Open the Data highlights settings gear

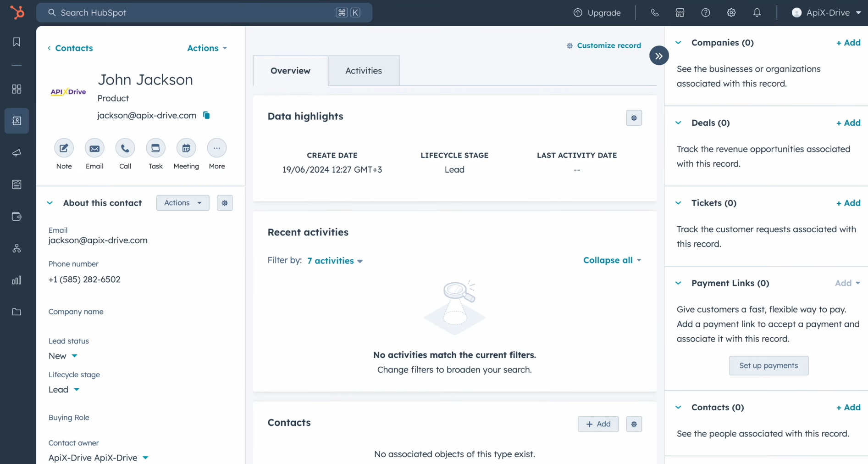634,118
